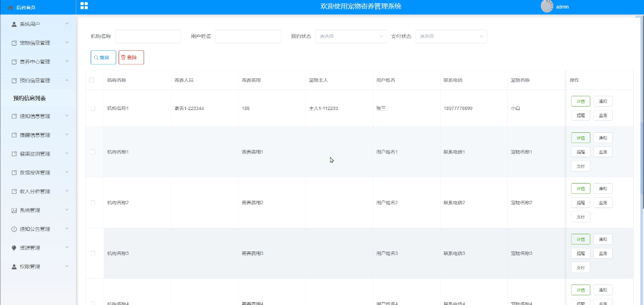This screenshot has width=644, height=305.
Task: Click the title 欢迎使用宠物寄养管理系统
Action: coord(361,6)
